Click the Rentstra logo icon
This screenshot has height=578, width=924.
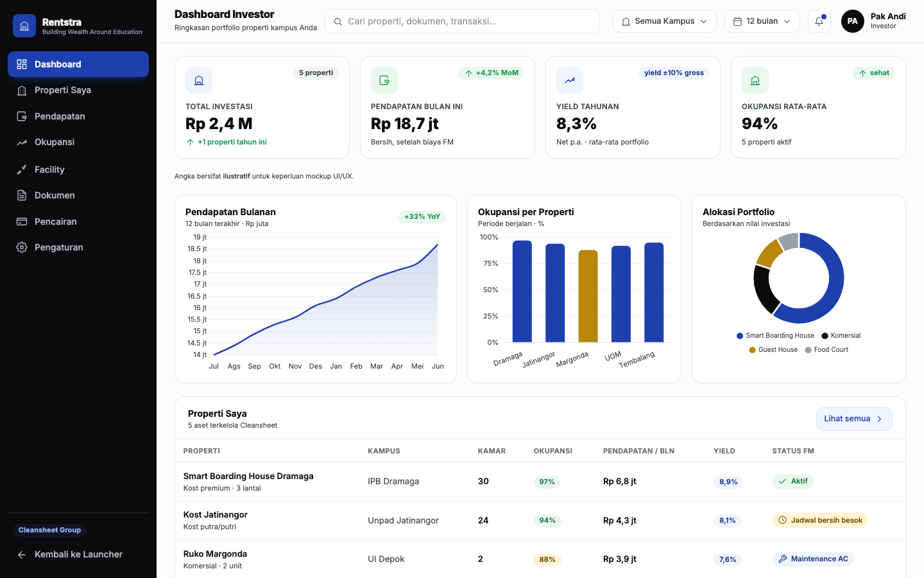point(24,26)
